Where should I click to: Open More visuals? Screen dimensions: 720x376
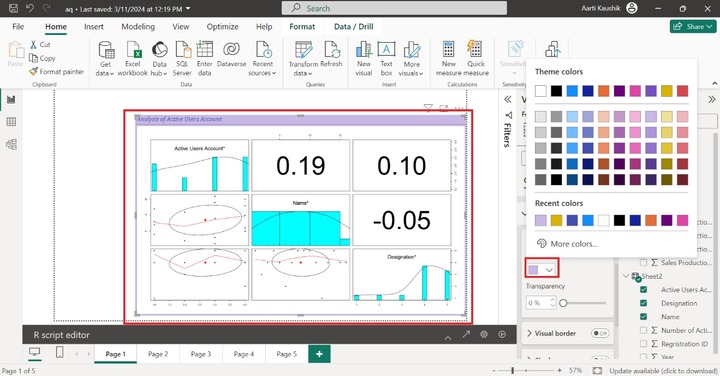pos(411,58)
